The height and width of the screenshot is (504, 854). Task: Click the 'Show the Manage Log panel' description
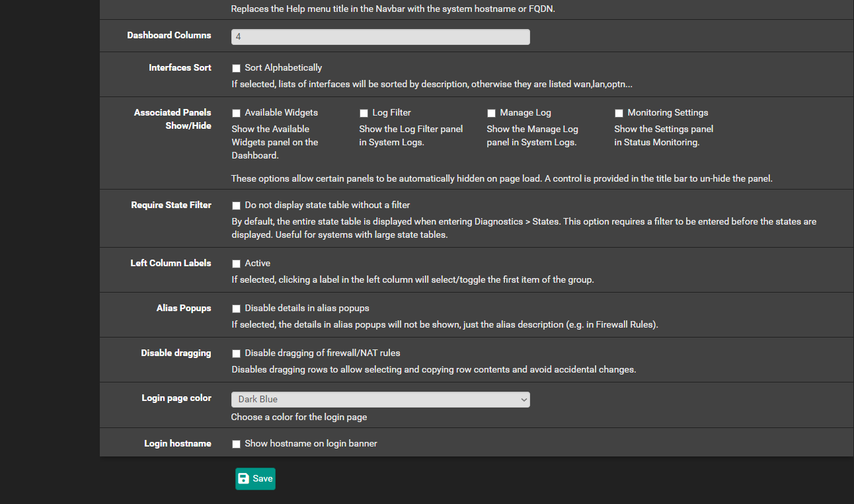click(x=533, y=135)
